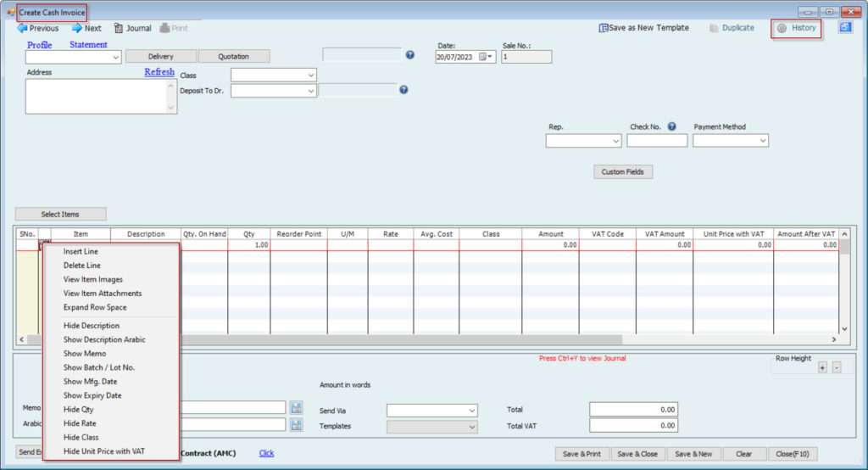Screen dimensions: 868x470
Task: Click Save as New Template icon
Action: coord(604,28)
